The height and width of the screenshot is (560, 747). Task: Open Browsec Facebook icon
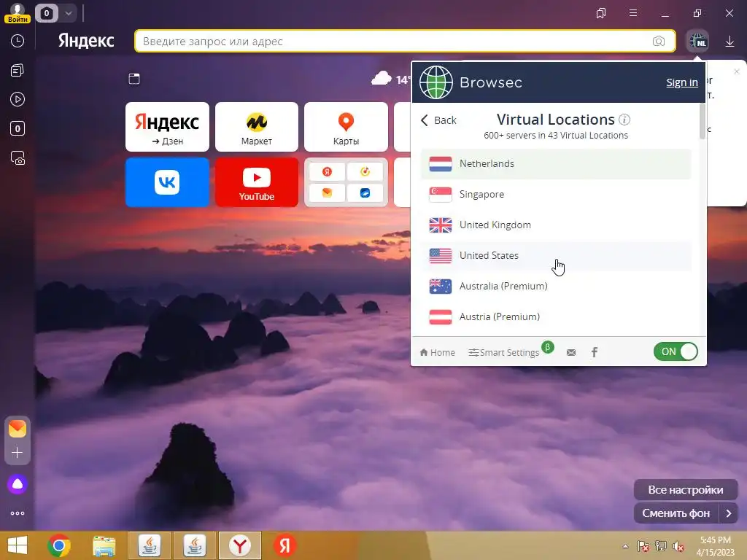(x=594, y=352)
